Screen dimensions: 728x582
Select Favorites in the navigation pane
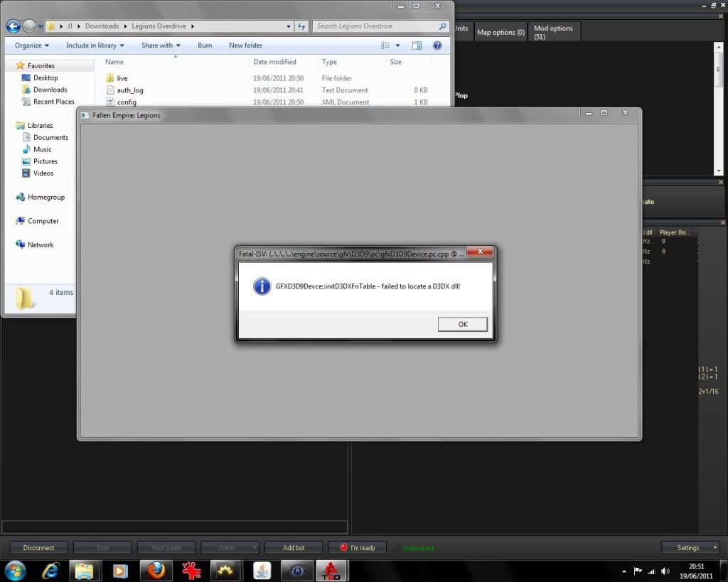41,65
